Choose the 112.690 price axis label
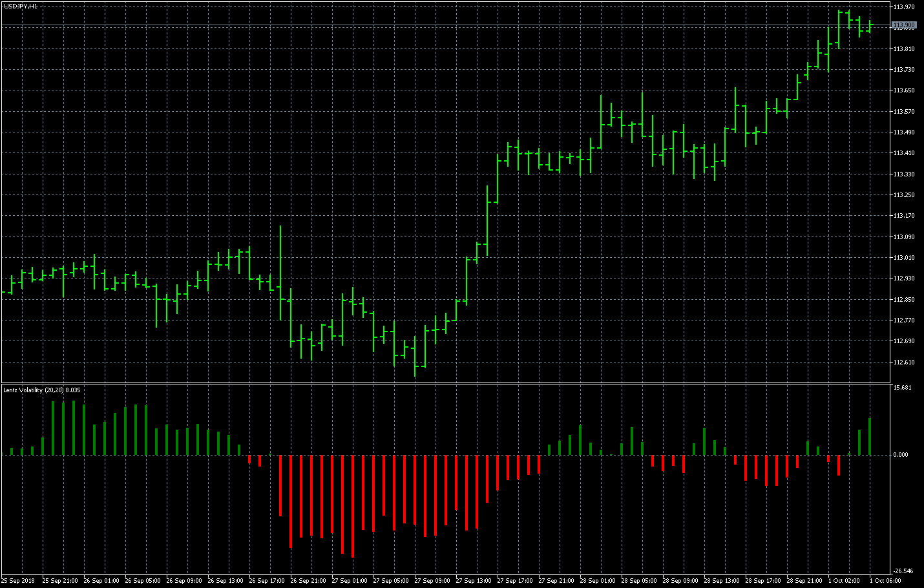Image resolution: width=924 pixels, height=588 pixels. (904, 341)
